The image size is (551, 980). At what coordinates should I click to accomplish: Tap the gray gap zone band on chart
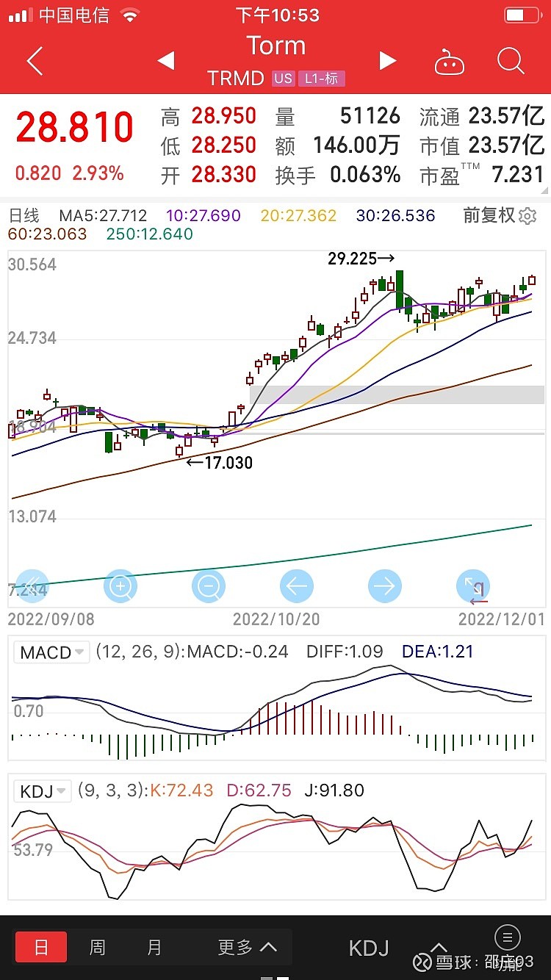click(397, 394)
